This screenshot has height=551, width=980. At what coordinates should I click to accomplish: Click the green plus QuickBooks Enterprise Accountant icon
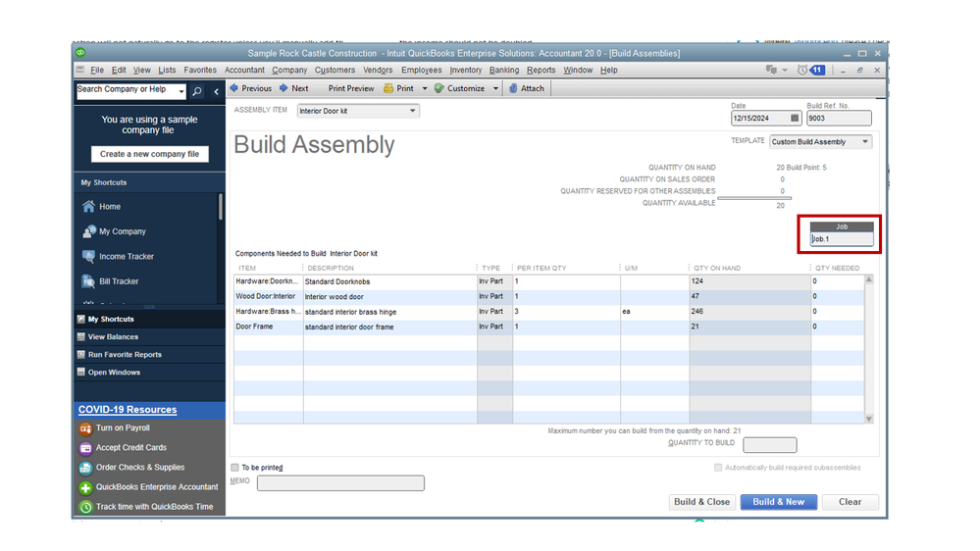85,487
